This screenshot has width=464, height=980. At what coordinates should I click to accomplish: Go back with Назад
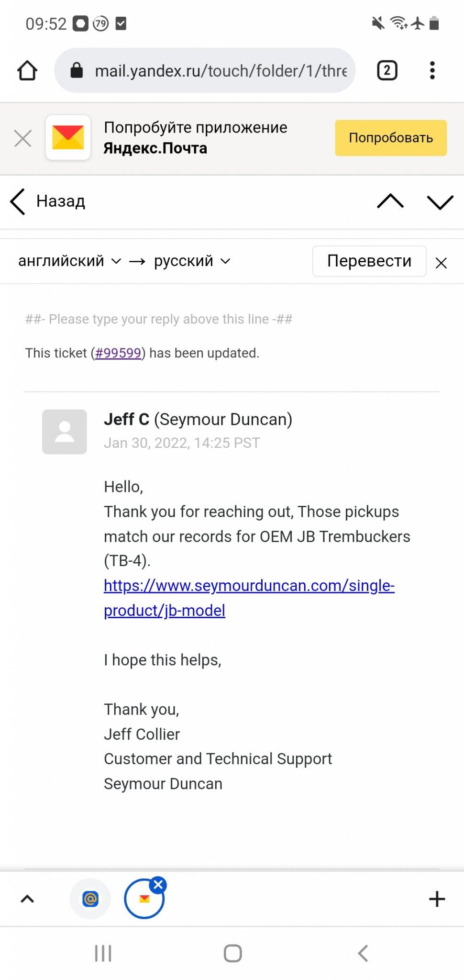(48, 201)
